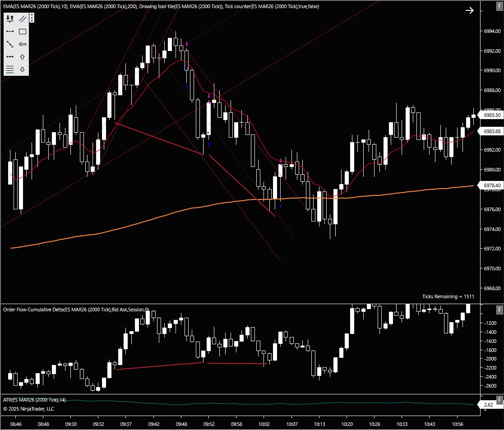Viewport: 504px width, 430px height.
Task: Select the Rectangle drawing tool
Action: tap(23, 31)
